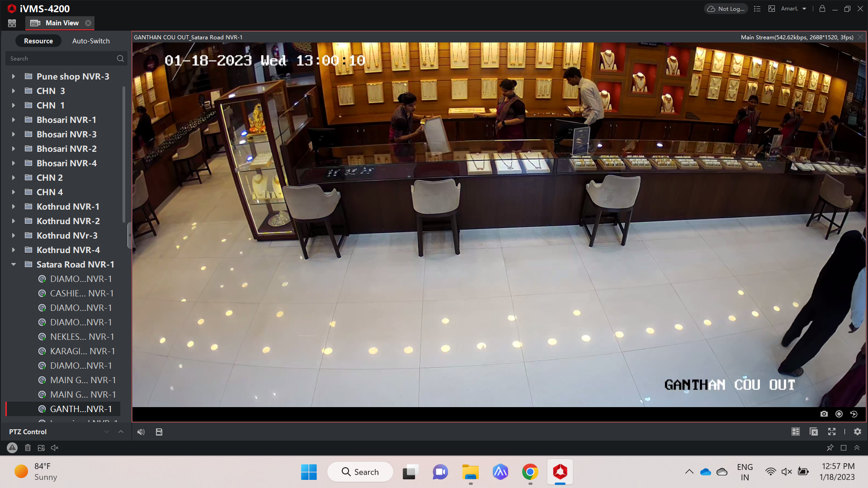The image size is (868, 488).
Task: Lock the iVMS-4200 client
Action: point(822,9)
